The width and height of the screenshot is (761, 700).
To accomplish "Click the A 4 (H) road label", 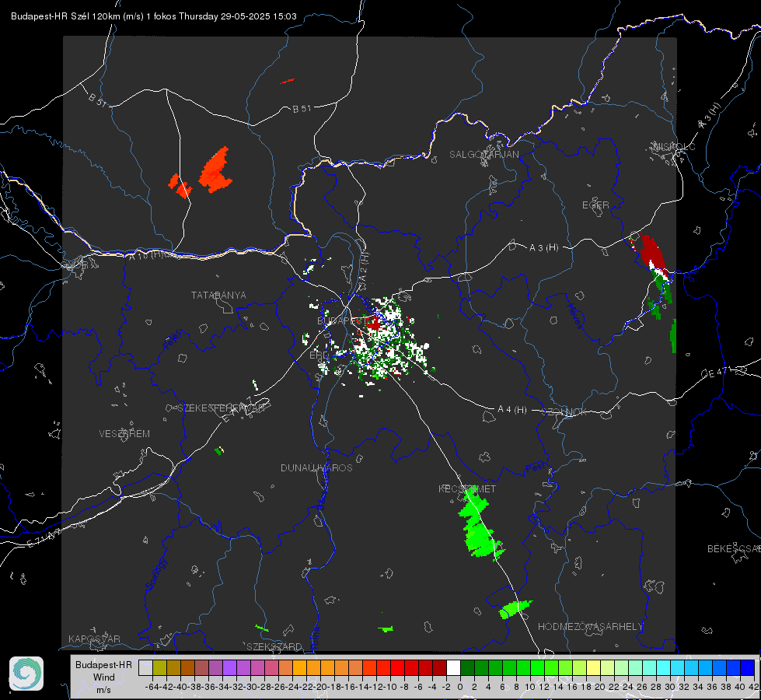I will click(x=512, y=410).
